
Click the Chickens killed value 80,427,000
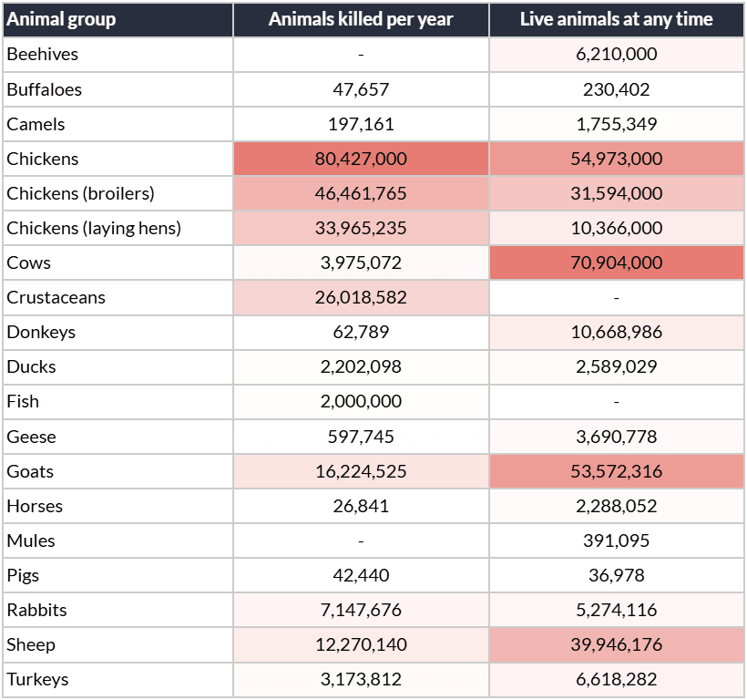click(x=361, y=159)
